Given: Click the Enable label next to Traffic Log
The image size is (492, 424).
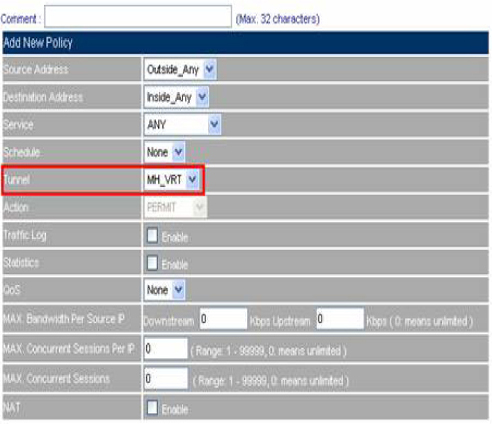Looking at the screenshot, I should coord(175,237).
